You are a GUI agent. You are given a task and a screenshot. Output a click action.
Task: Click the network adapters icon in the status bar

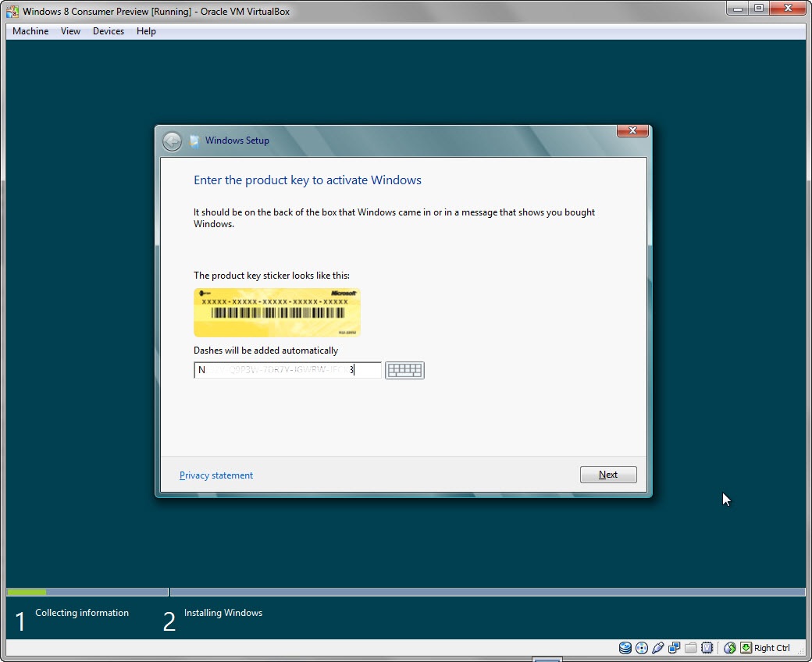coord(675,648)
